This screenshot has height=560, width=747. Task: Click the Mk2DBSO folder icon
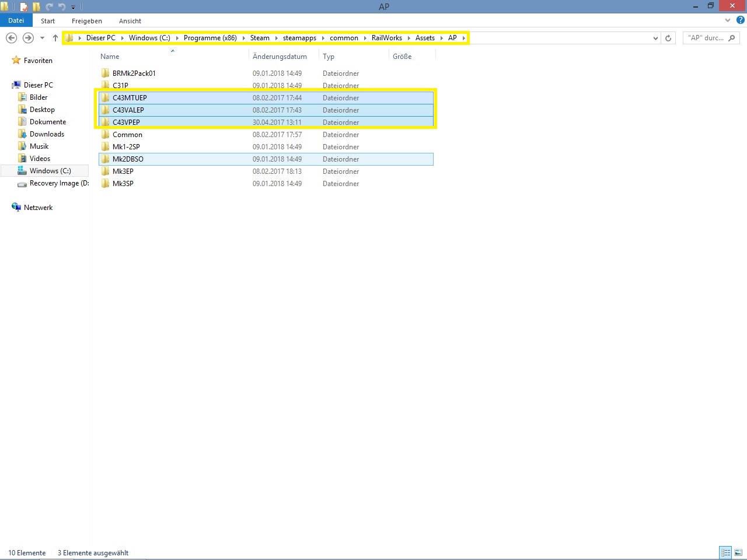coord(105,159)
